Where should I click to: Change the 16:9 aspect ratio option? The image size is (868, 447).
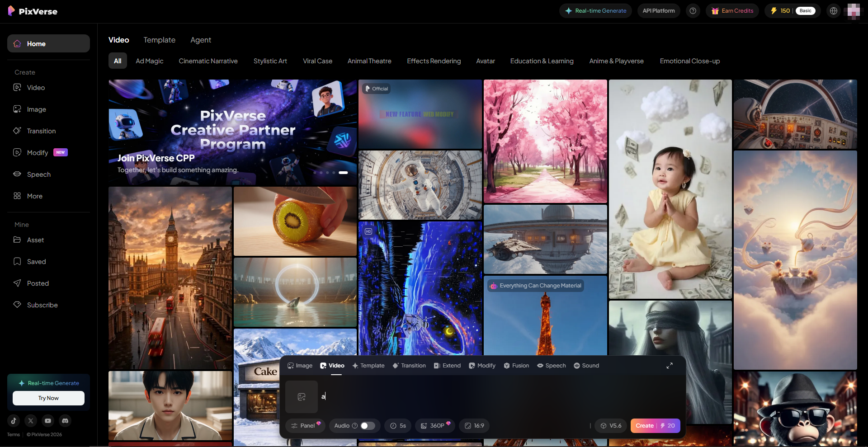[474, 426]
